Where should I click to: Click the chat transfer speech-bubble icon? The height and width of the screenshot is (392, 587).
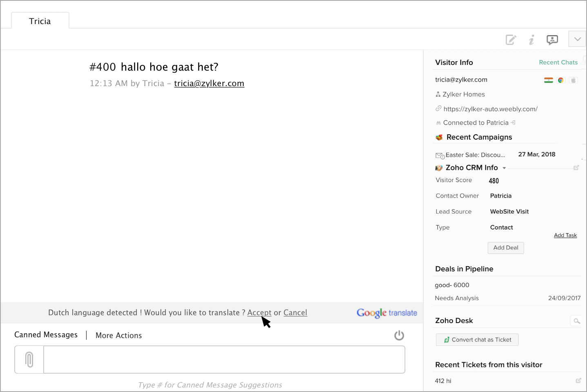[x=552, y=40]
